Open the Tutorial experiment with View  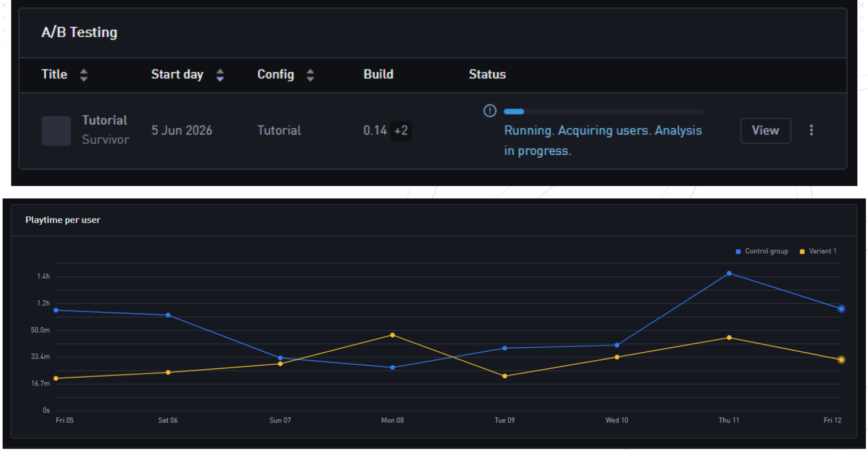point(765,130)
